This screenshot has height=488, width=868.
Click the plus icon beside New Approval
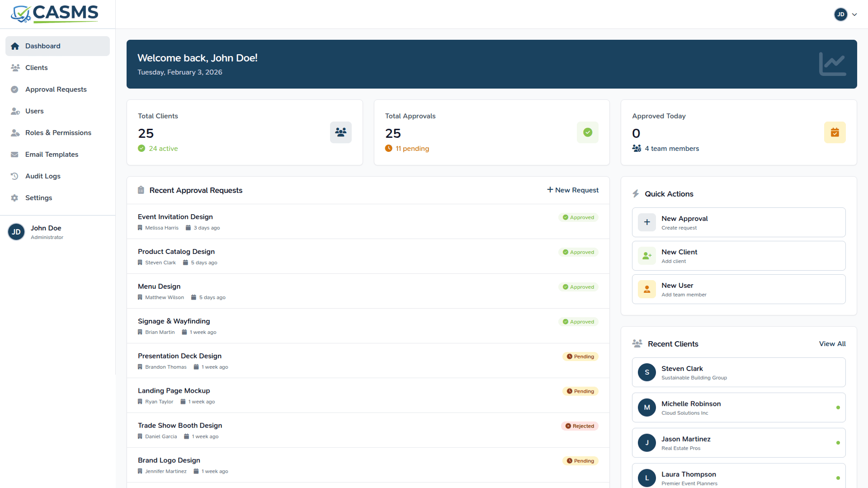[x=646, y=222]
